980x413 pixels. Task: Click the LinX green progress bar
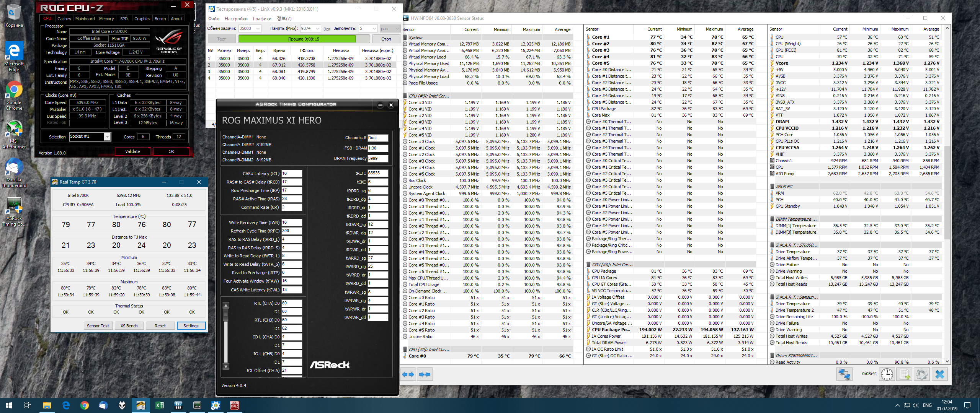click(297, 39)
